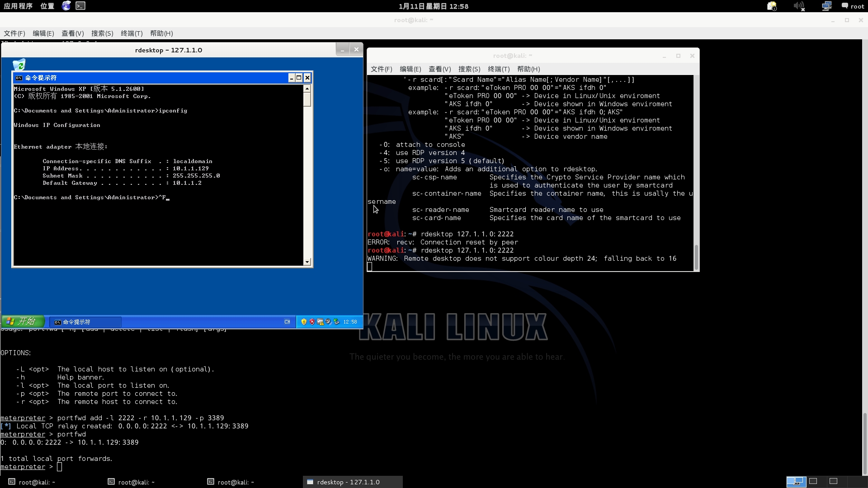Click the command prompt scrollbar down arrow
This screenshot has height=488, width=868.
pos(307,262)
